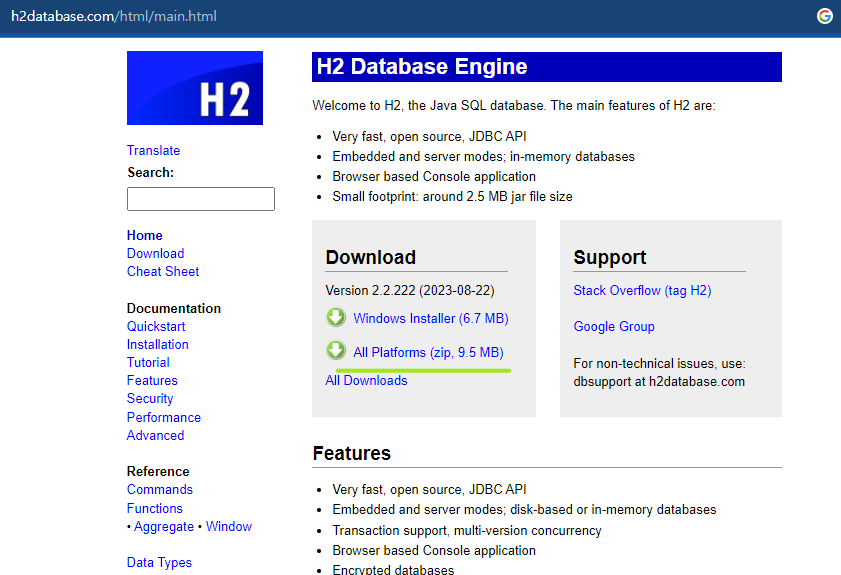Open the Aggregate functions link
The width and height of the screenshot is (841, 575).
point(164,527)
